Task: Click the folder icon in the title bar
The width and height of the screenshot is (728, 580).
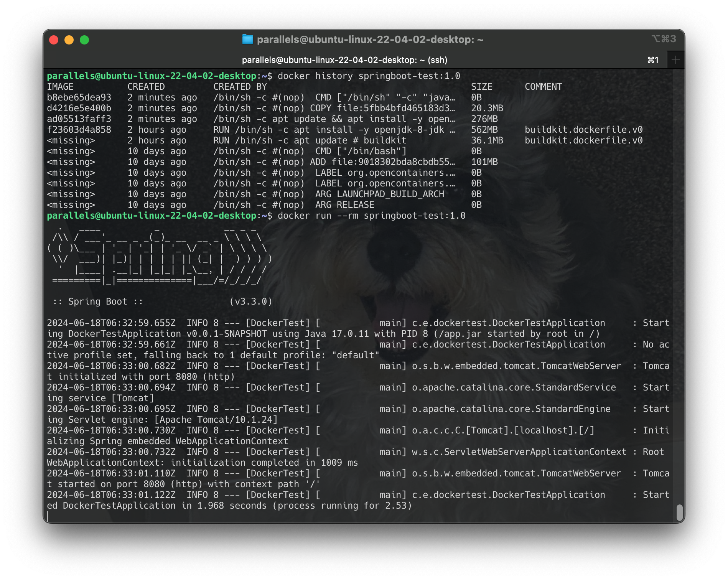Action: coord(248,40)
